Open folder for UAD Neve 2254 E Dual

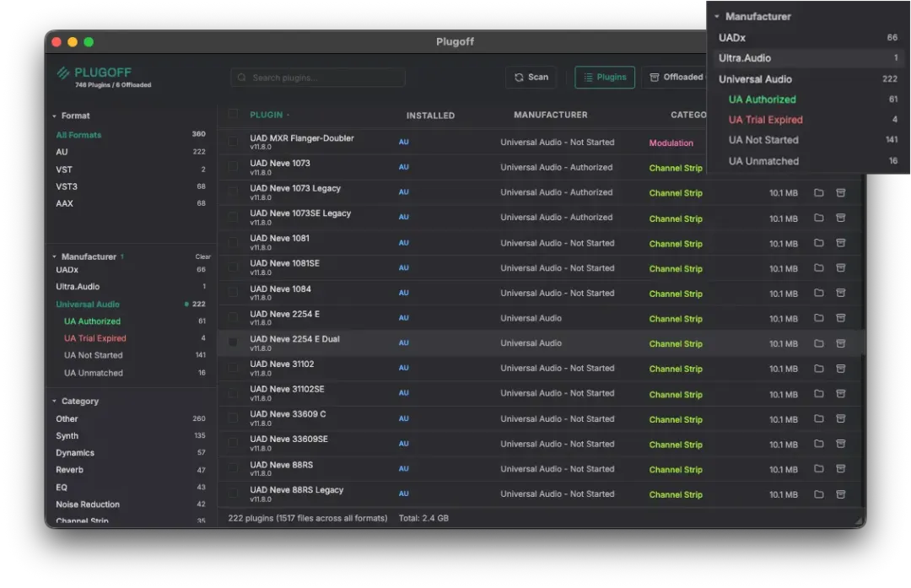(818, 343)
